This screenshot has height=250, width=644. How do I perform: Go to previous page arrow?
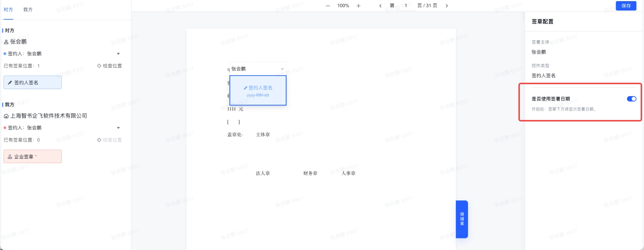click(x=380, y=6)
